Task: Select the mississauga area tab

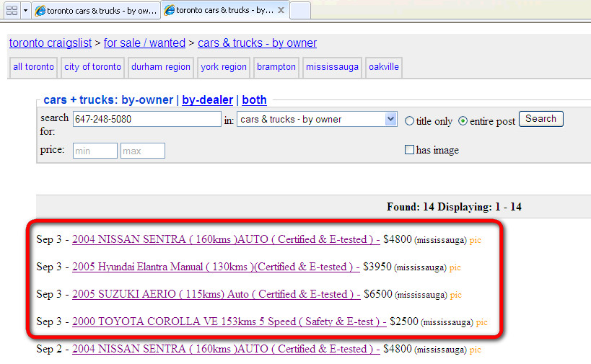Action: click(332, 67)
